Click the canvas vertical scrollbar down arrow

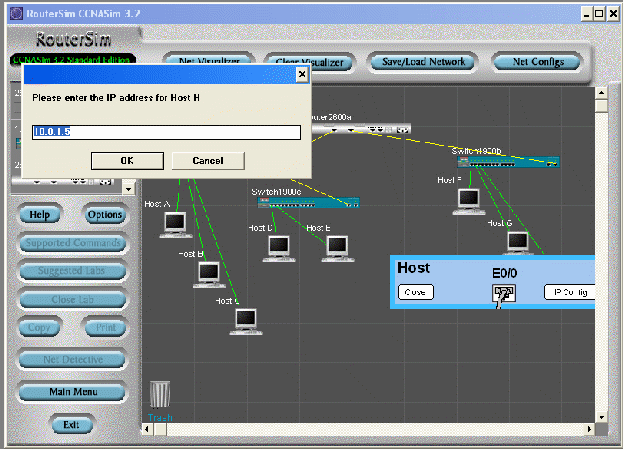(x=601, y=417)
